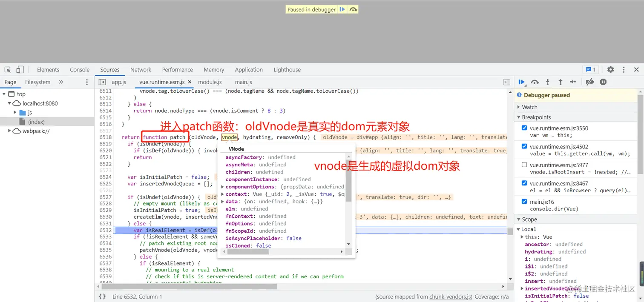
Task: Toggle the device toolbar icon
Action: point(20,70)
